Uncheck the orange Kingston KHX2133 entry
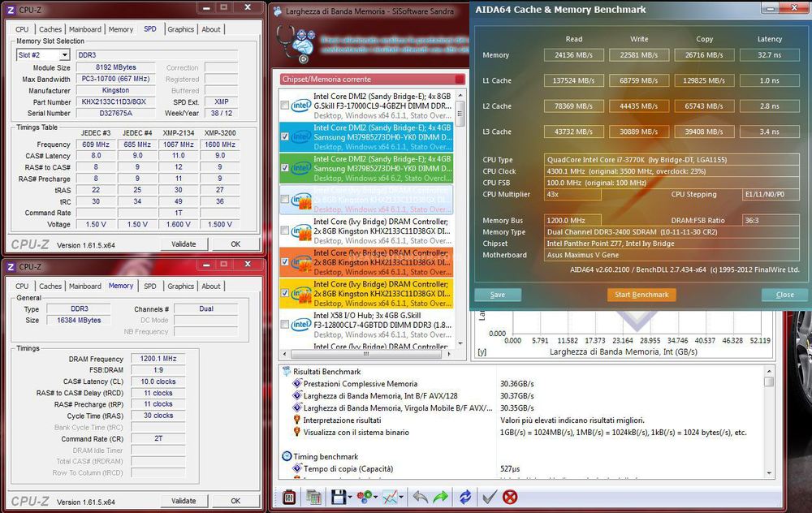The height and width of the screenshot is (513, 812). [x=284, y=262]
